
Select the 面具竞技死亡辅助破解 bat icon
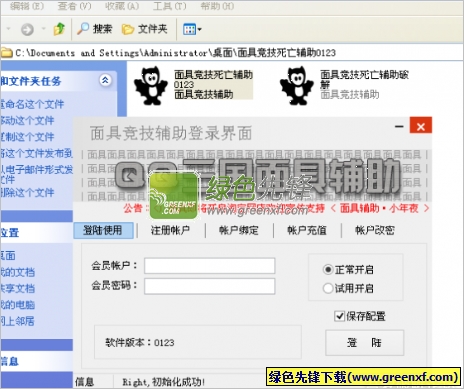297,86
